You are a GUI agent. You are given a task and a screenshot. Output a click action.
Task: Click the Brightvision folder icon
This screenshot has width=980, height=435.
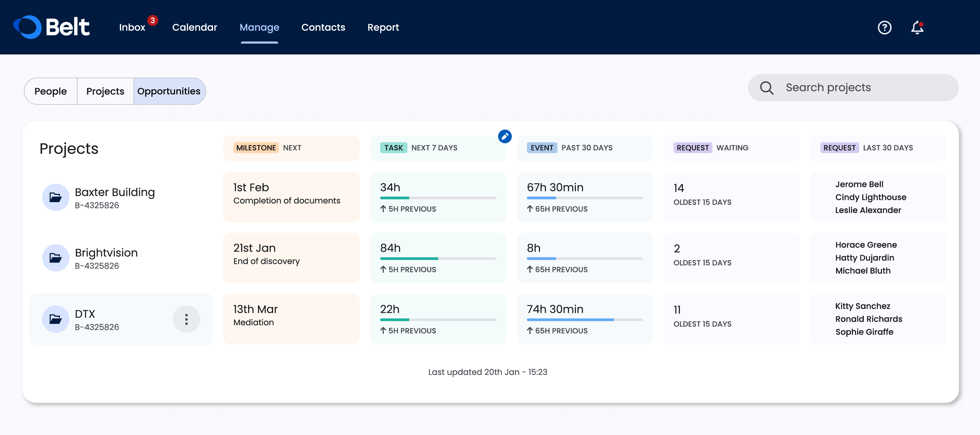click(x=56, y=258)
